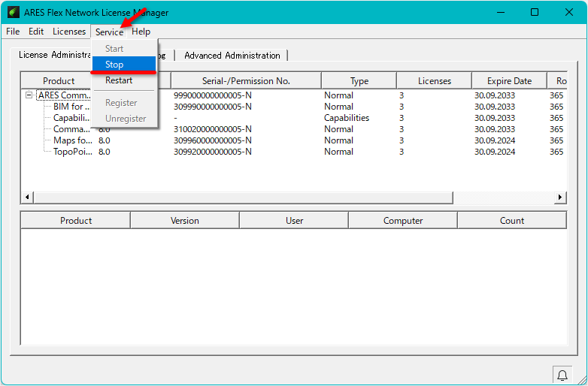Screen dimensions: 588x386
Task: Open the Licenses menu
Action: [69, 32]
